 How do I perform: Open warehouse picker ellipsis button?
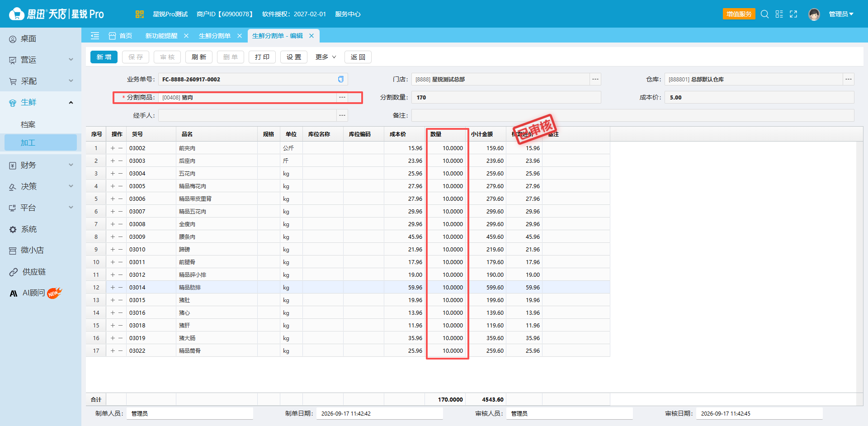click(849, 79)
